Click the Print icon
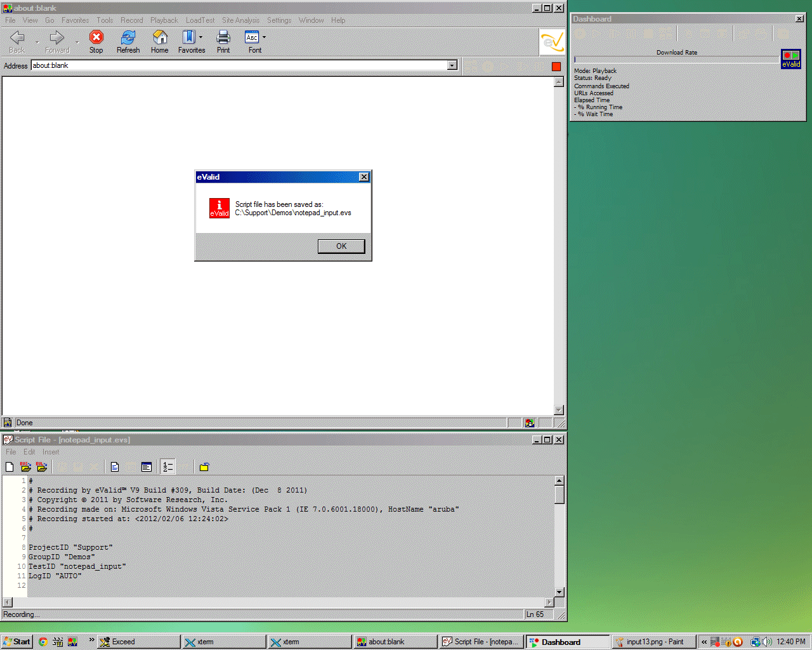 [x=223, y=37]
